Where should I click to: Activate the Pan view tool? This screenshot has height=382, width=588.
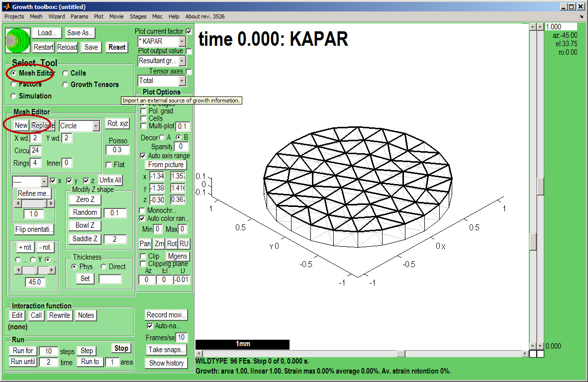(145, 244)
